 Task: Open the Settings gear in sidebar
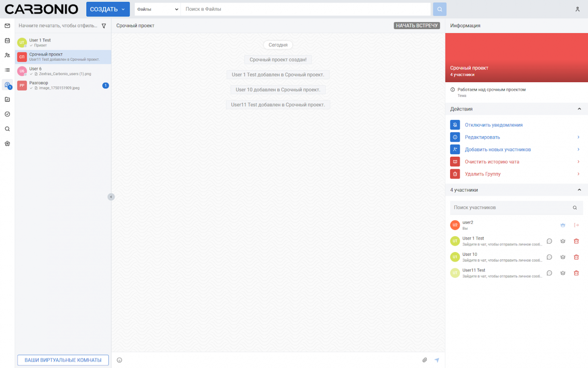7,143
